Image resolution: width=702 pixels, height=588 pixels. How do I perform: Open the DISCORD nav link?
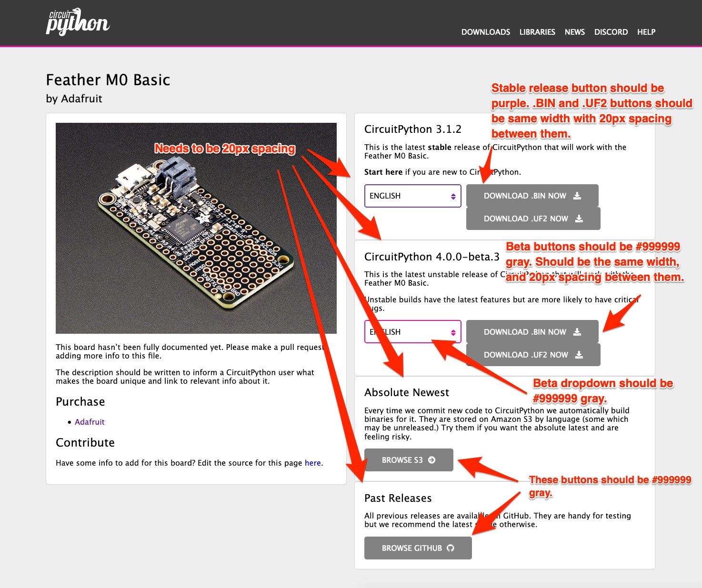(x=611, y=32)
